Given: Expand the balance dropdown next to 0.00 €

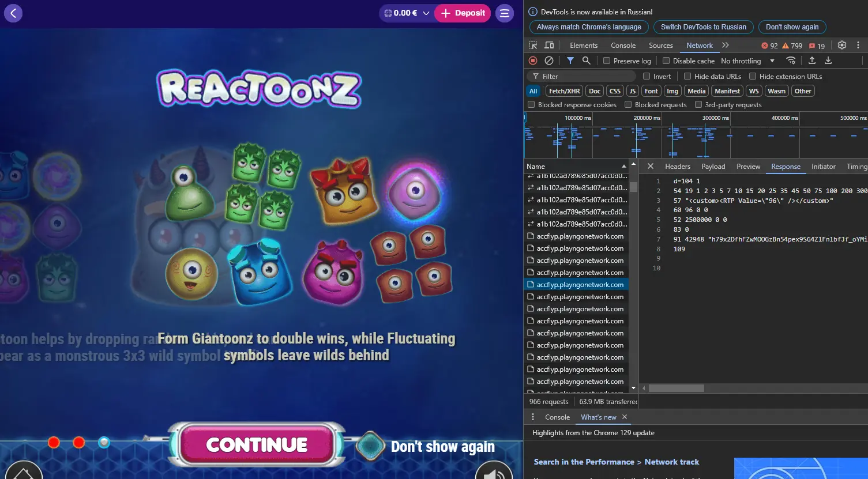Looking at the screenshot, I should pyautogui.click(x=426, y=13).
